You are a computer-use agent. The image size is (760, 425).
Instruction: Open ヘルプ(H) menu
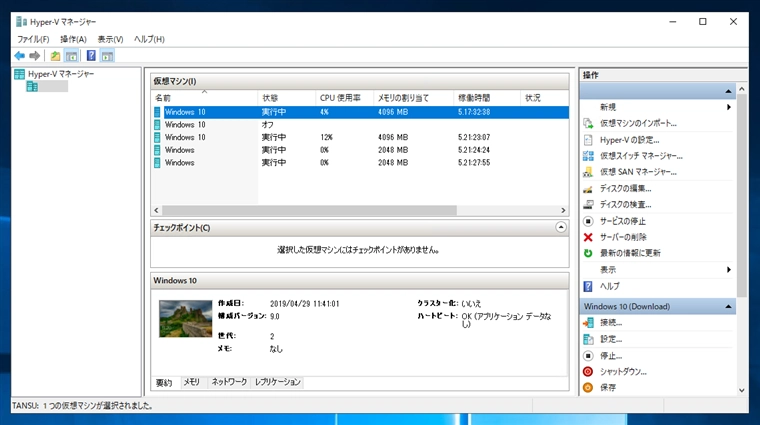point(149,39)
